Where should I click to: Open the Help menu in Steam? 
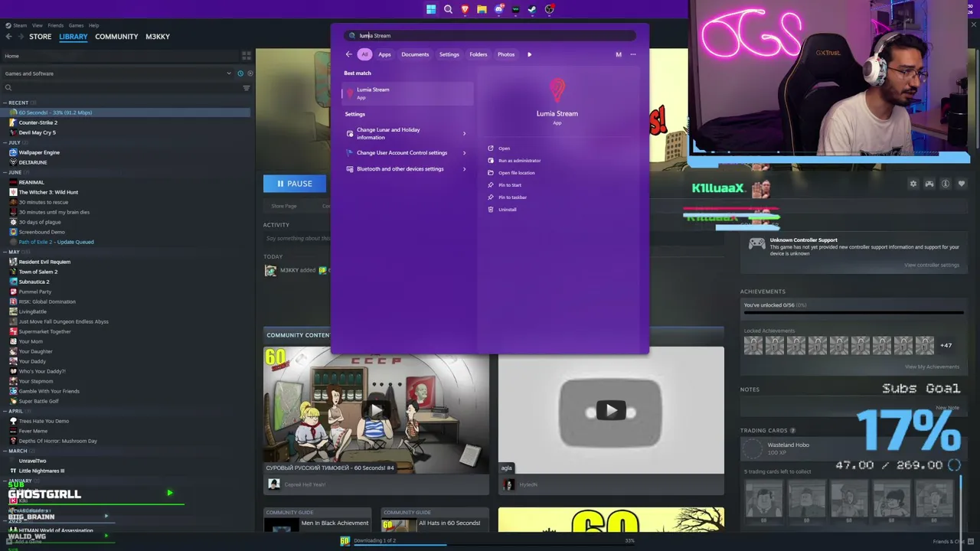93,25
